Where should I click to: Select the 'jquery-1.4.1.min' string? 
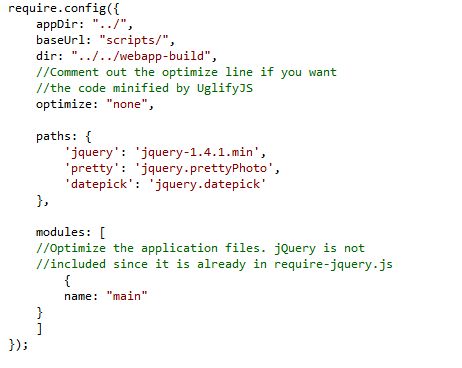[197, 152]
